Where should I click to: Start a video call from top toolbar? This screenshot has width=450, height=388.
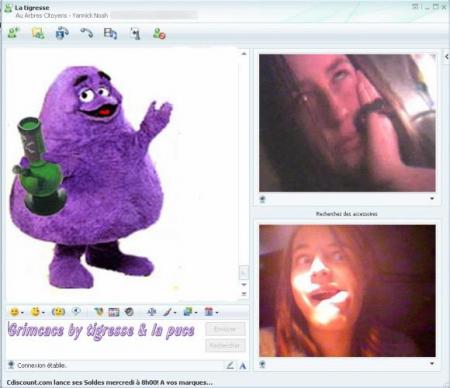[62, 33]
